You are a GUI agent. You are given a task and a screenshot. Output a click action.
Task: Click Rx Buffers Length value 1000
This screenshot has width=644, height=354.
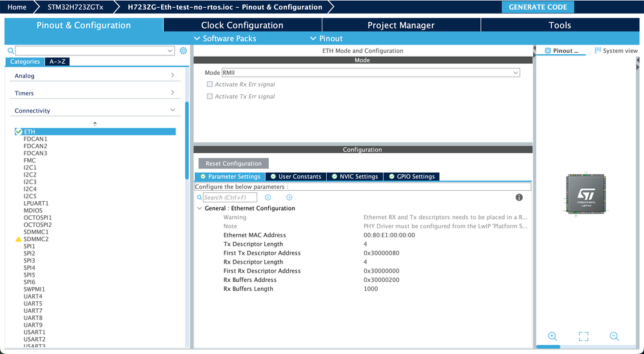[x=371, y=289]
